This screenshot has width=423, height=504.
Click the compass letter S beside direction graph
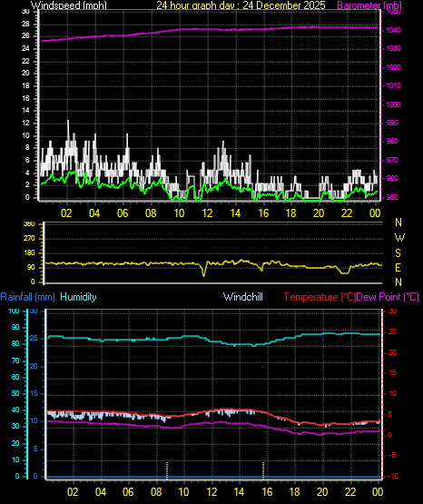point(398,253)
